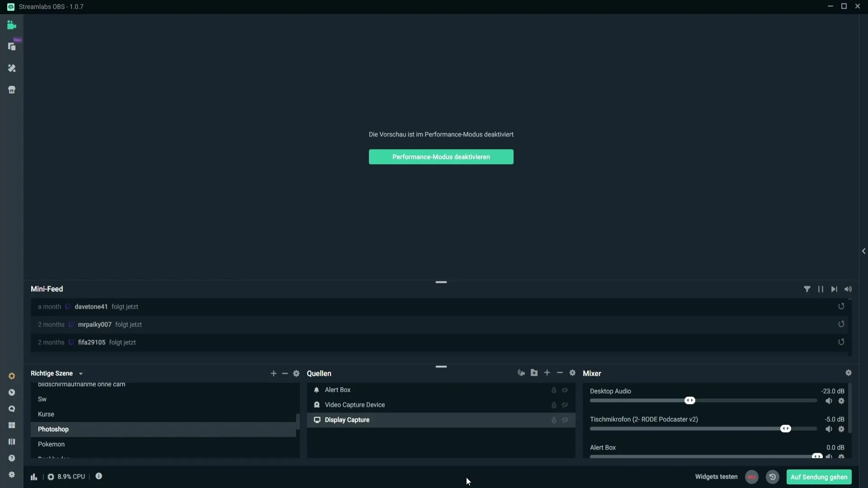Click the davetone41 username in Mini-Feed

(91, 306)
